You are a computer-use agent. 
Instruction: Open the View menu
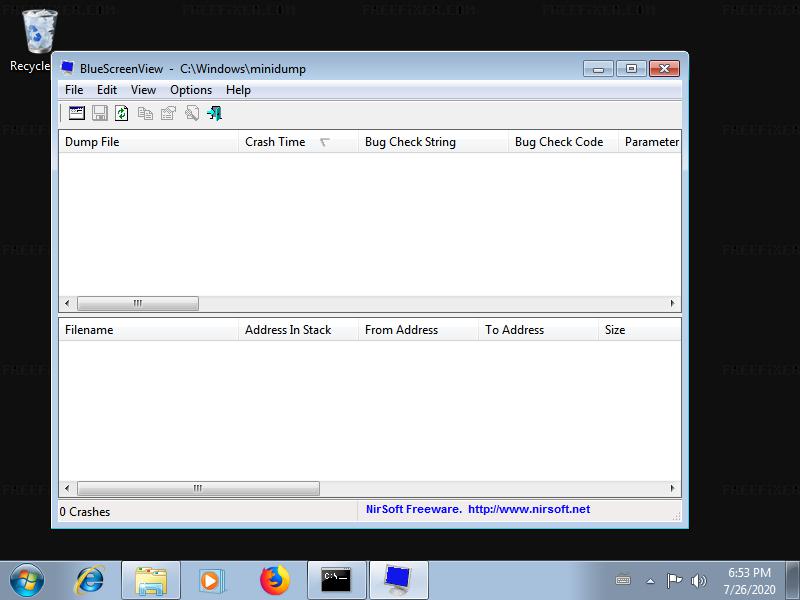tap(143, 90)
